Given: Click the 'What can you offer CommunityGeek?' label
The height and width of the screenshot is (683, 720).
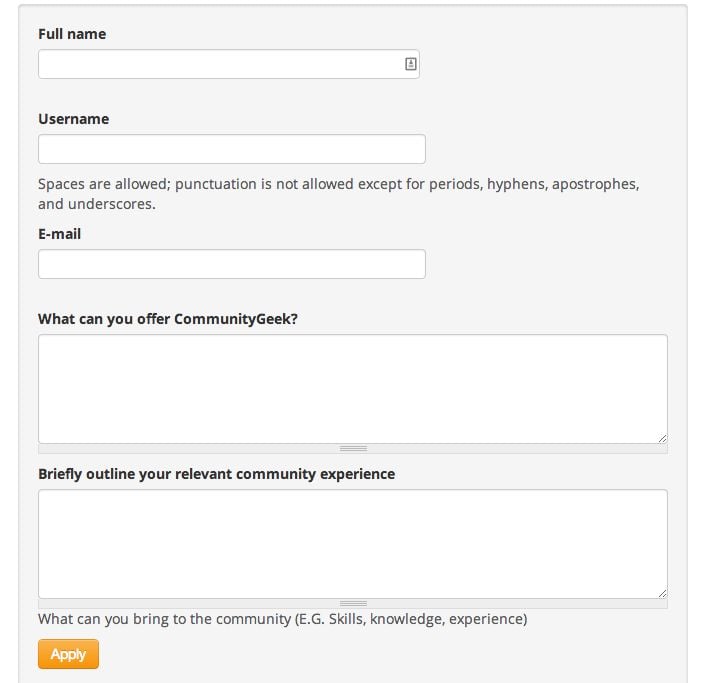Looking at the screenshot, I should click(x=168, y=319).
